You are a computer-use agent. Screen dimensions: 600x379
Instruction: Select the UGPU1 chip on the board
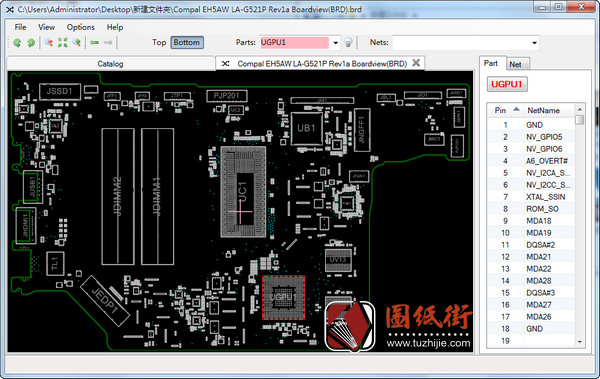tap(284, 297)
